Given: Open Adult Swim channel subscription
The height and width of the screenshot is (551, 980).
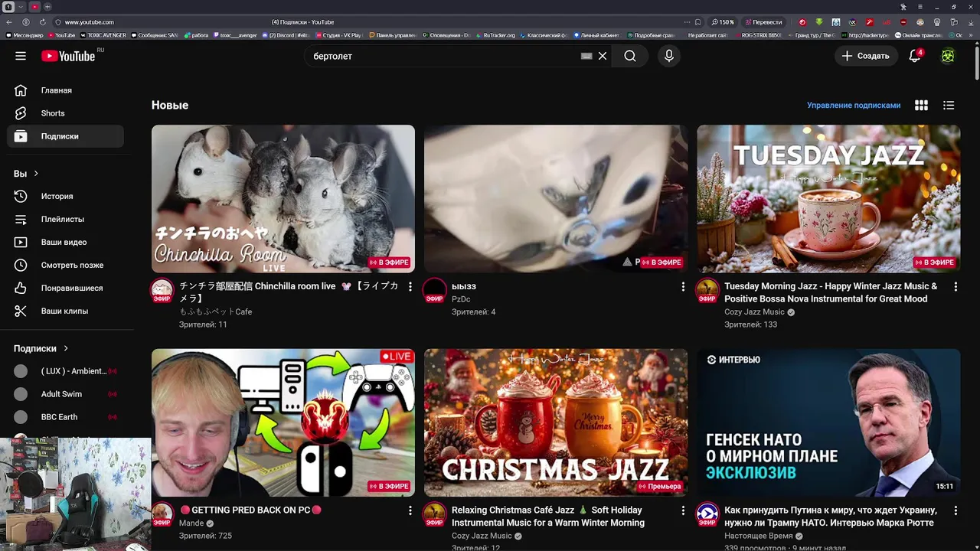Looking at the screenshot, I should 66,394.
